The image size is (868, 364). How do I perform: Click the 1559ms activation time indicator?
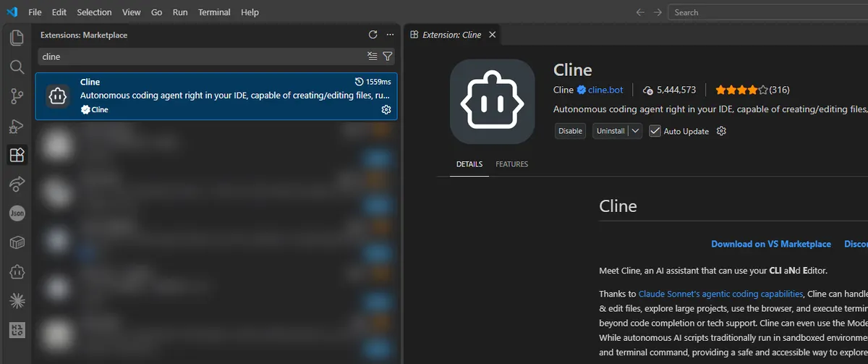tap(373, 82)
